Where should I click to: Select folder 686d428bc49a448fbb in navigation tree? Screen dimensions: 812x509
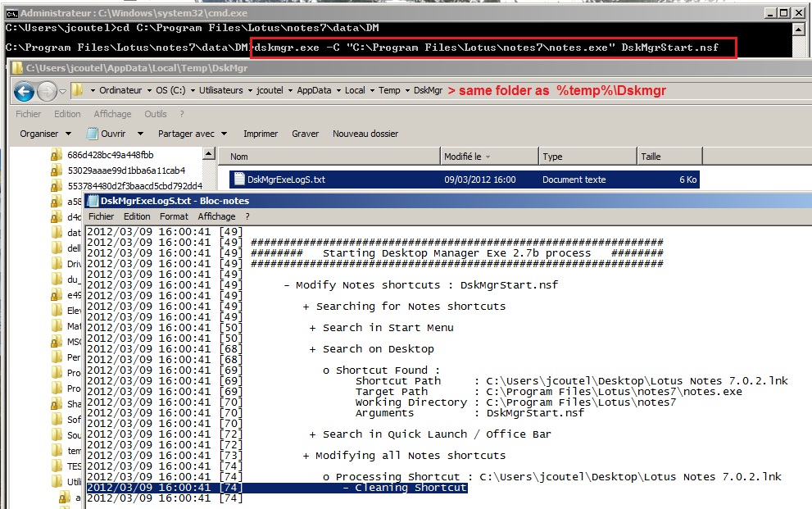pyautogui.click(x=111, y=155)
